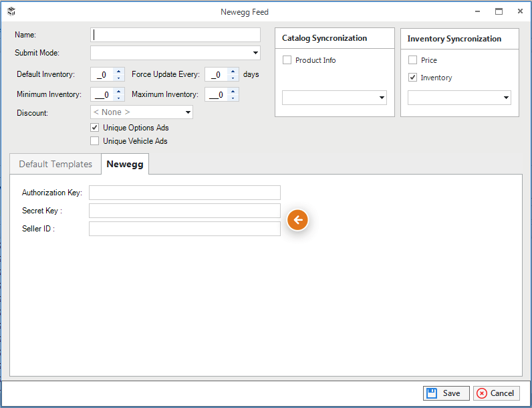
Task: Decrease Minimum Inventory with down arrow
Action: tap(119, 98)
